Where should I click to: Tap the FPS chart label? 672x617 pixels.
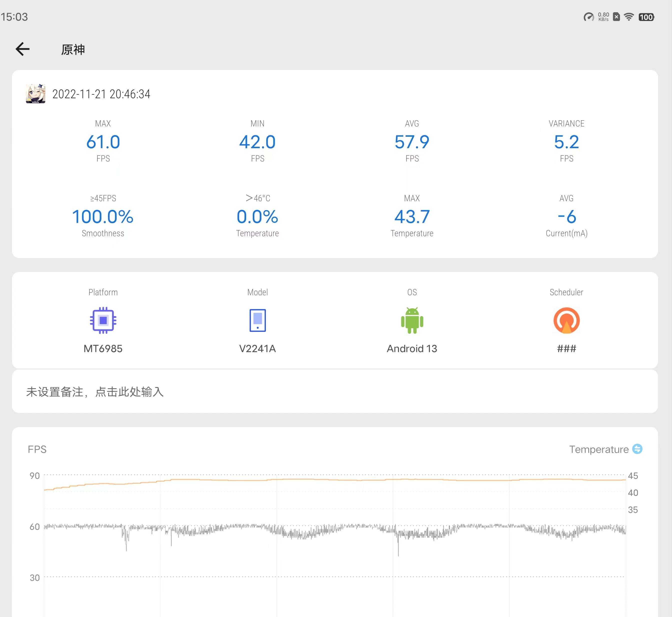point(37,449)
